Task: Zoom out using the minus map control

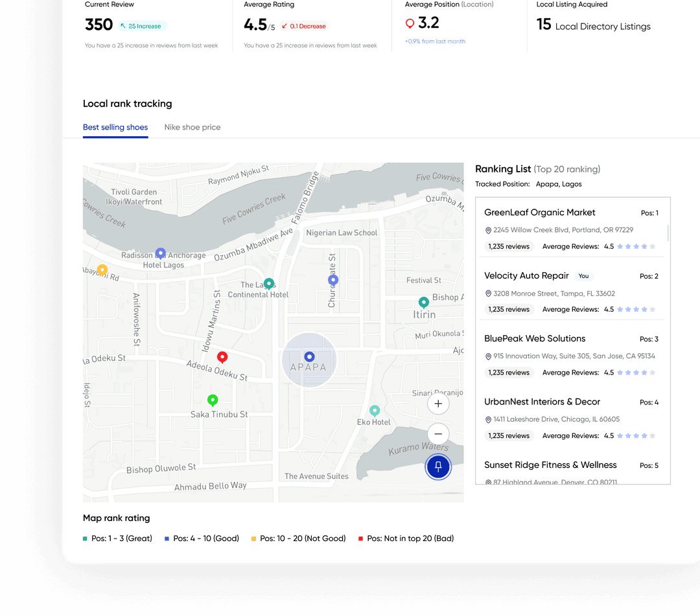Action: (x=437, y=434)
